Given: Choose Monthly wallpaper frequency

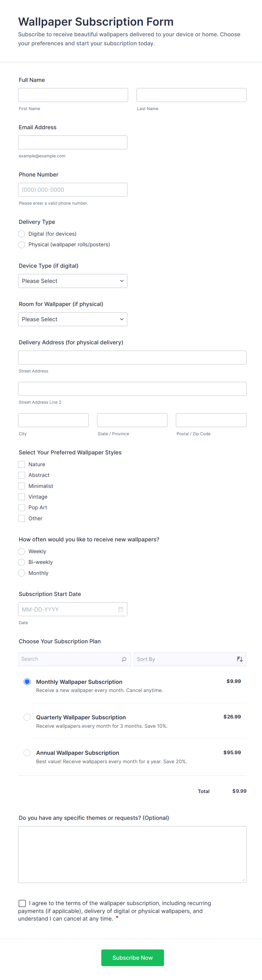Looking at the screenshot, I should [x=21, y=573].
